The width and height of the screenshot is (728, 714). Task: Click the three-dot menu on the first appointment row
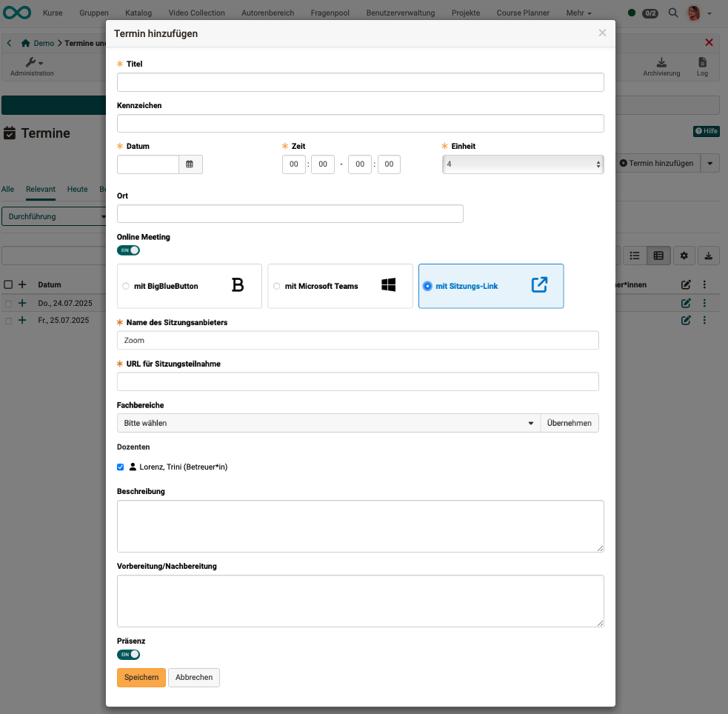click(x=704, y=303)
